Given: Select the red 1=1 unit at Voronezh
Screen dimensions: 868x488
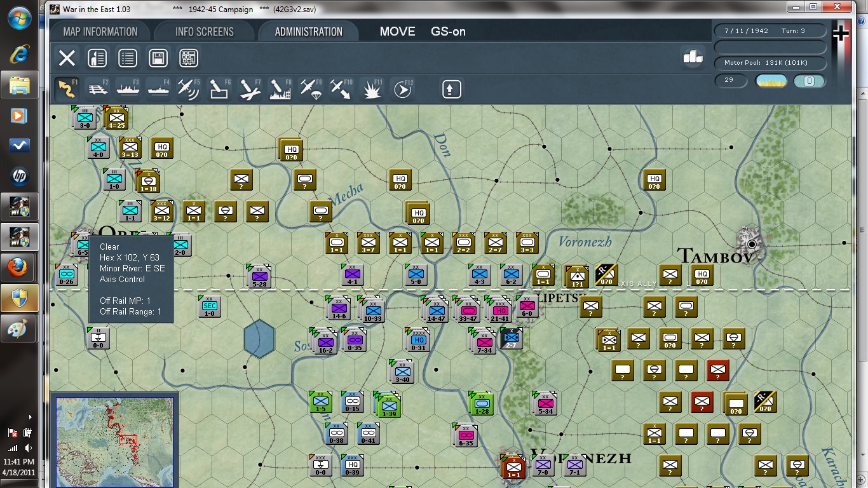Looking at the screenshot, I should point(513,467).
